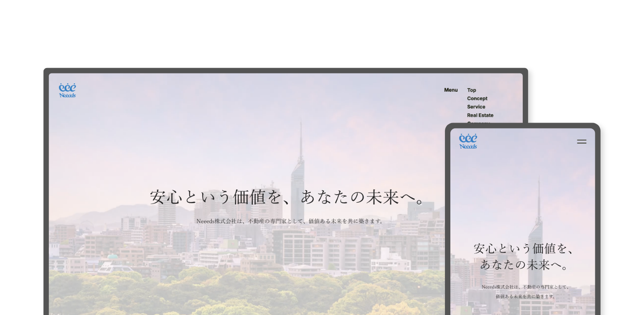Click the Neeeds logo on the desktop header
This screenshot has width=644, height=315.
tap(67, 91)
